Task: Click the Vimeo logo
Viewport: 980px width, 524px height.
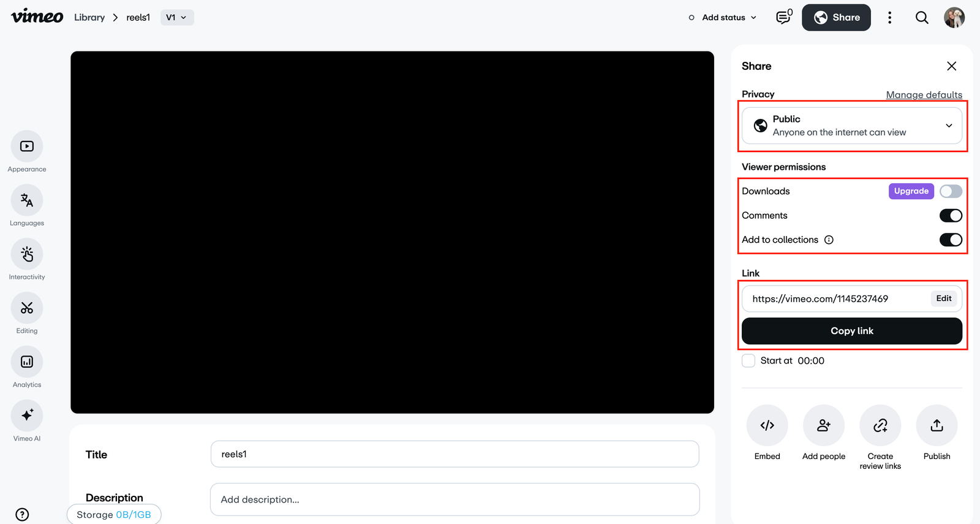Action: point(37,17)
